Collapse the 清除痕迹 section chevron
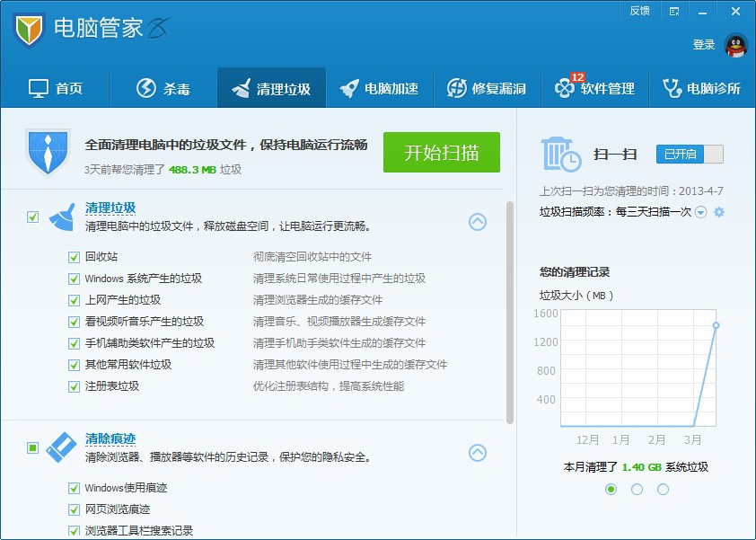Viewport: 756px width, 540px height. pyautogui.click(x=479, y=454)
